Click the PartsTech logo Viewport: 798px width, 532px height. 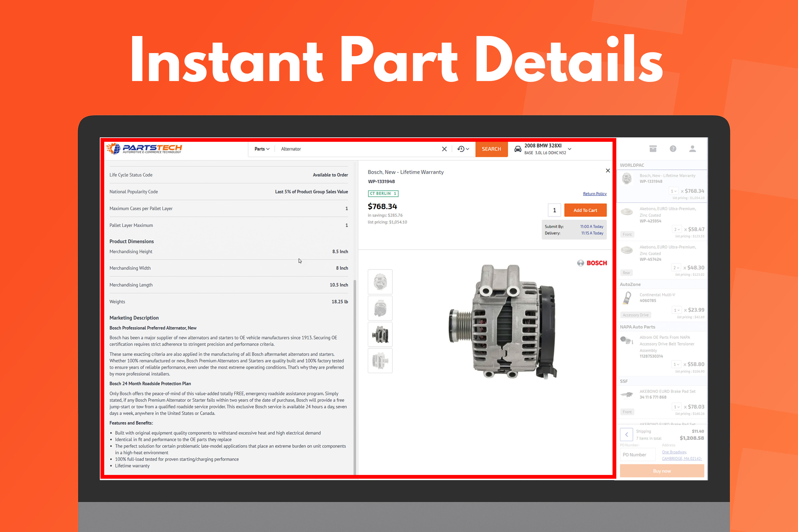coord(144,149)
